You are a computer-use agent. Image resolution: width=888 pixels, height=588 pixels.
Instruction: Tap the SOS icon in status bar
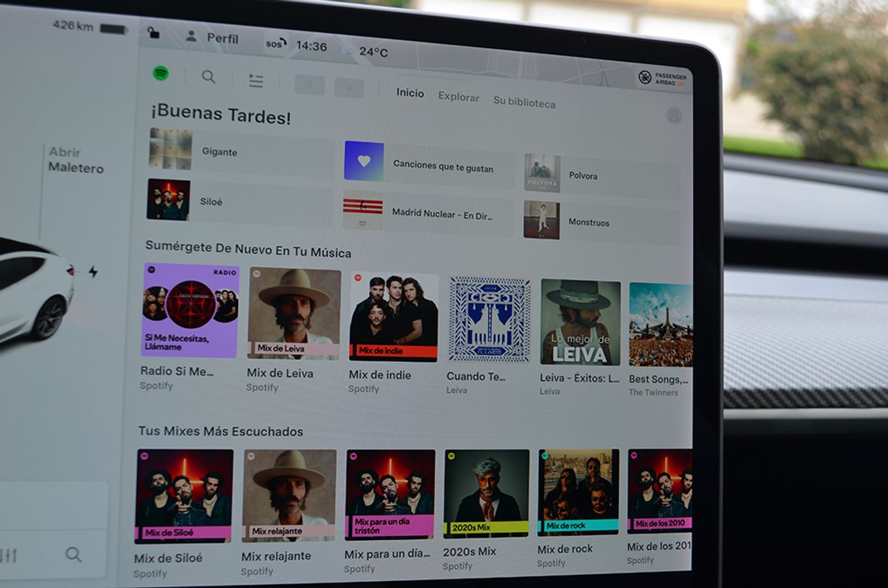tap(276, 44)
